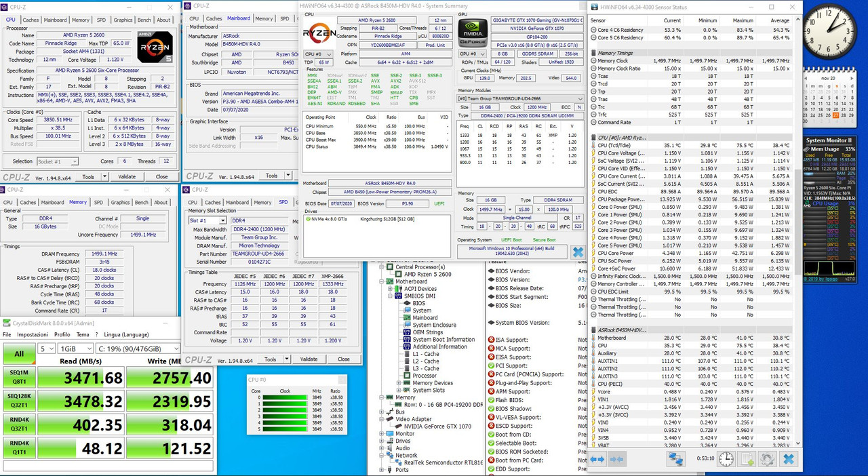
Task: Switch to Caches tab in CPU-Z SPD window
Action: [213, 202]
